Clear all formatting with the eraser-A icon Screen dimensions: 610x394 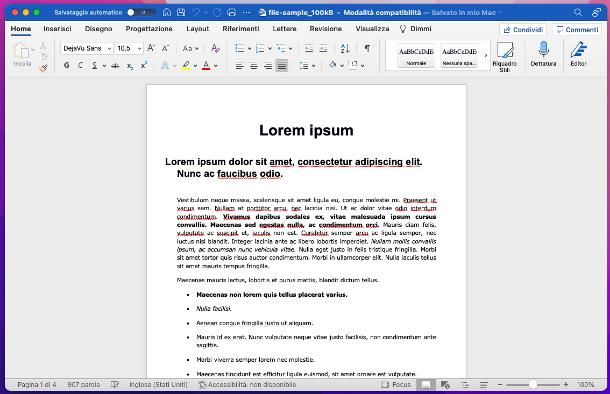click(215, 48)
